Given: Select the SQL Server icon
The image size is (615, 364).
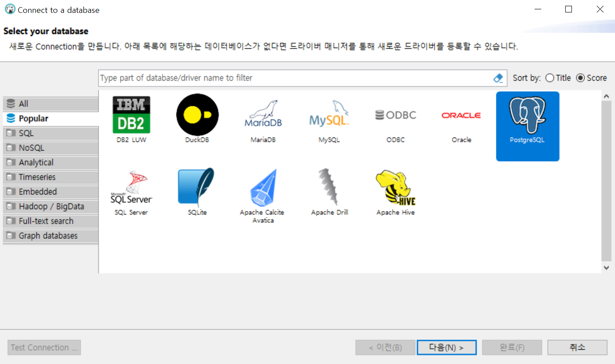Looking at the screenshot, I should click(x=131, y=188).
